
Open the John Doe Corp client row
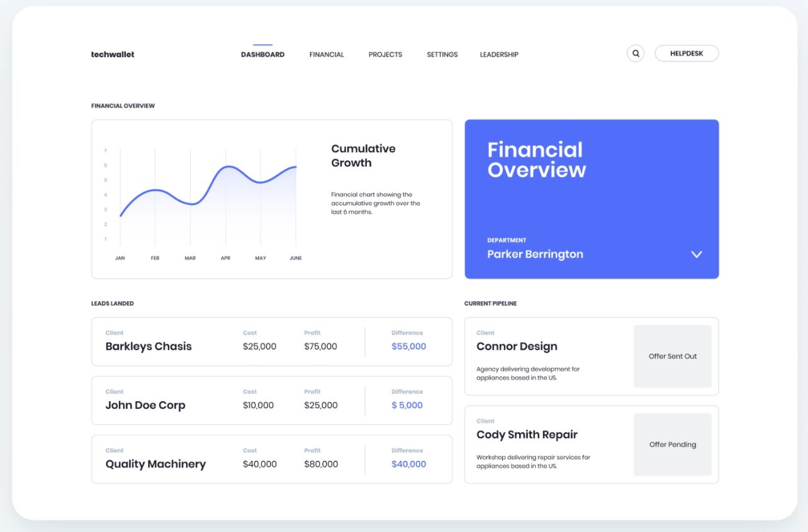(x=272, y=401)
